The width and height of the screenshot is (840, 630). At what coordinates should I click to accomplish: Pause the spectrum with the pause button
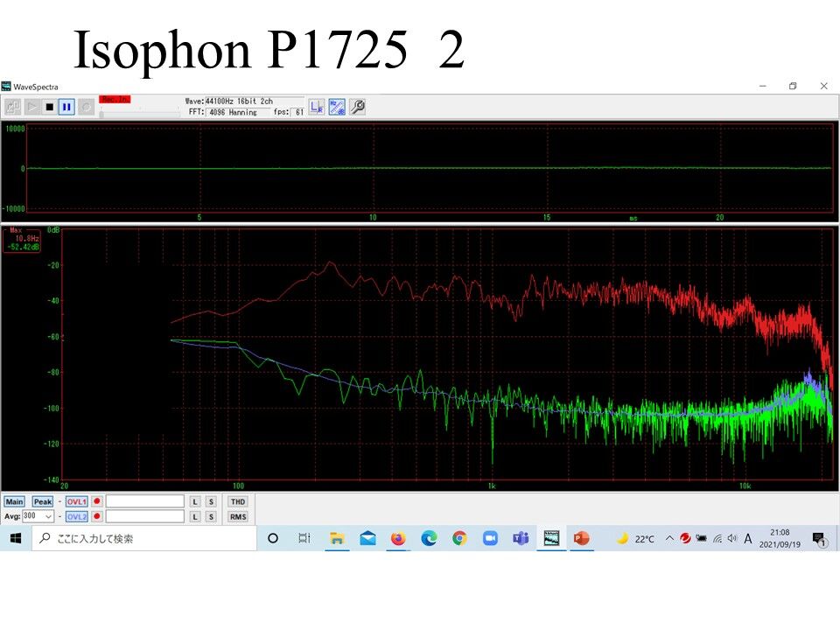(x=66, y=107)
